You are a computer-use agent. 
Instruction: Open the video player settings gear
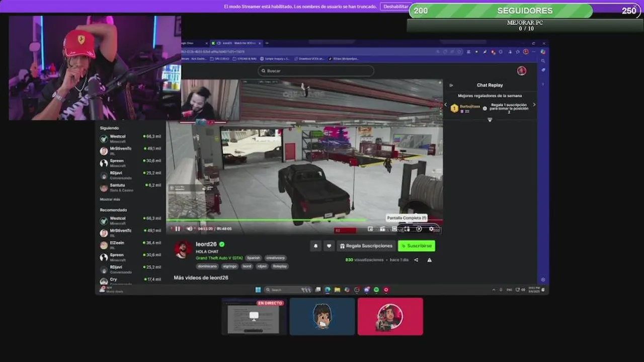(431, 229)
